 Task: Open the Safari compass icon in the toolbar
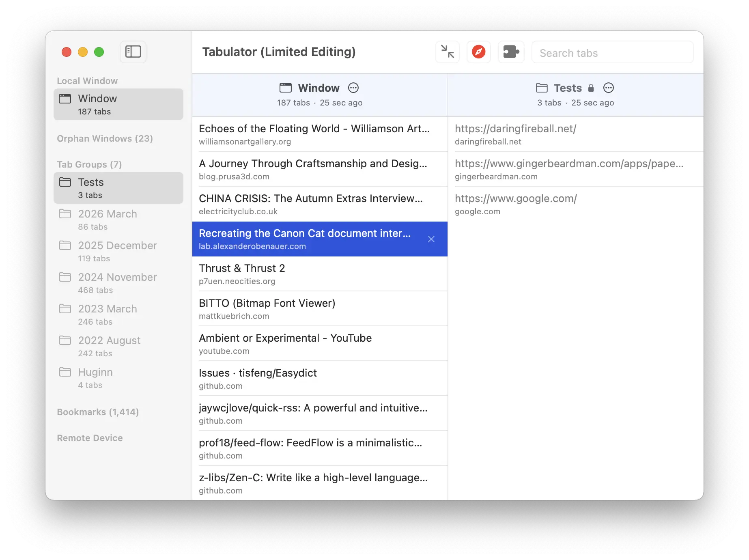pos(478,52)
